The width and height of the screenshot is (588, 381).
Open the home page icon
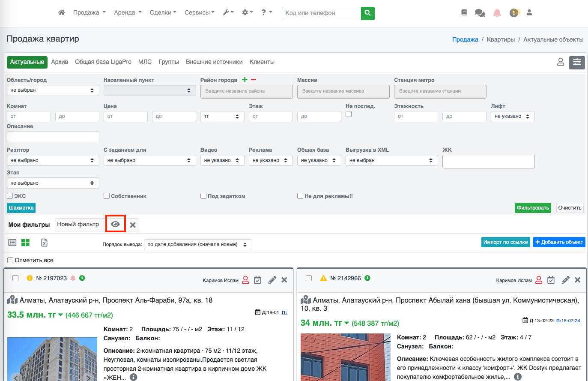coord(62,12)
